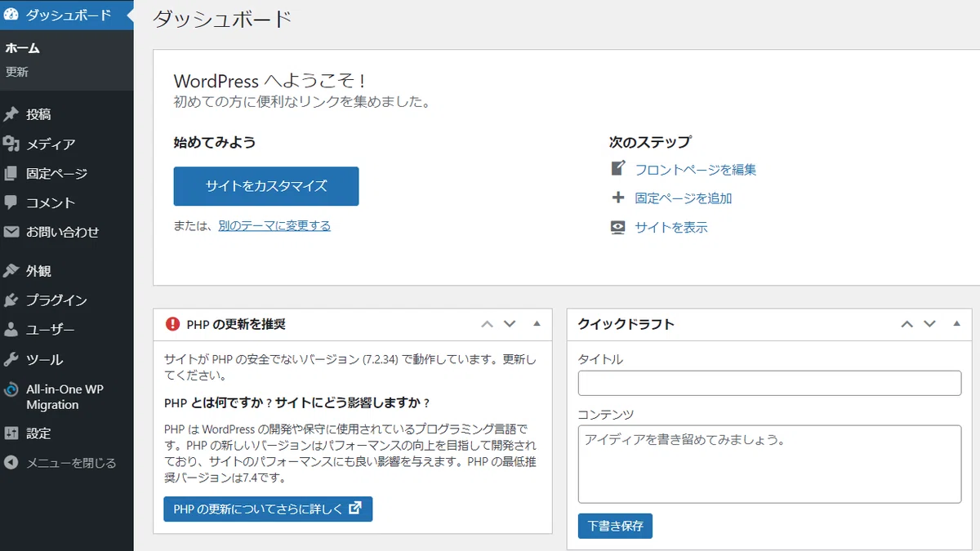The image size is (980, 551).
Task: Open ダッシュボード menu label
Action: (69, 15)
